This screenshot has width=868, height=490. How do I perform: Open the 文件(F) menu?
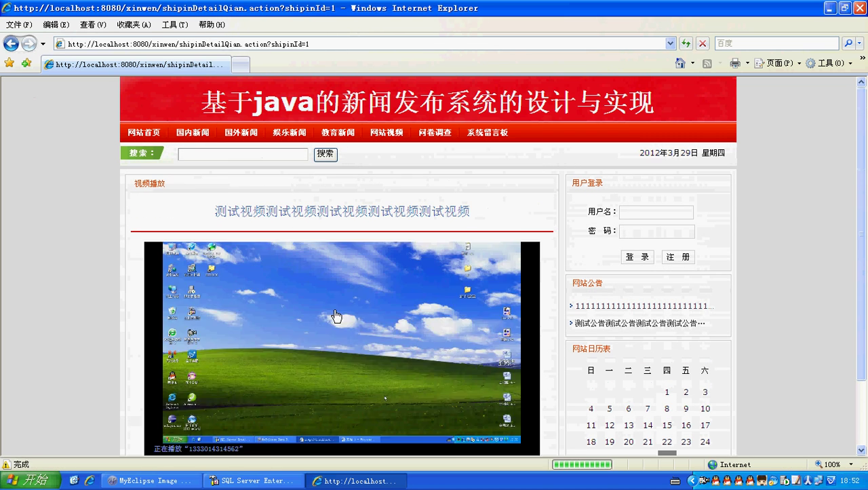[19, 24]
